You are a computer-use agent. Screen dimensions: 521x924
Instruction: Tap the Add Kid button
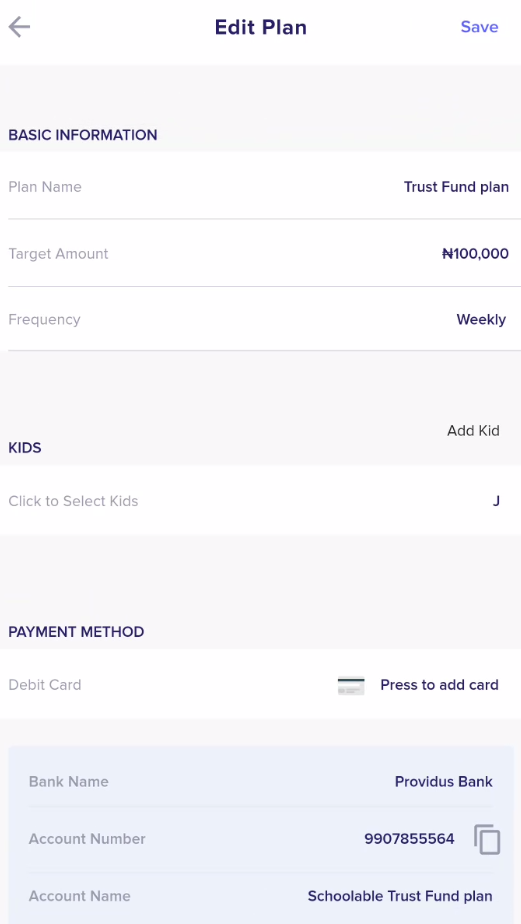pos(473,431)
